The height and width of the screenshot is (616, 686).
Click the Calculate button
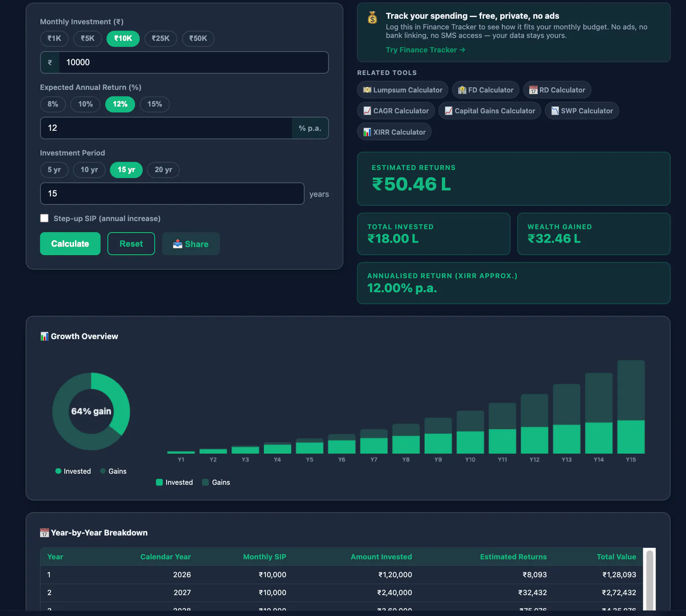(70, 244)
